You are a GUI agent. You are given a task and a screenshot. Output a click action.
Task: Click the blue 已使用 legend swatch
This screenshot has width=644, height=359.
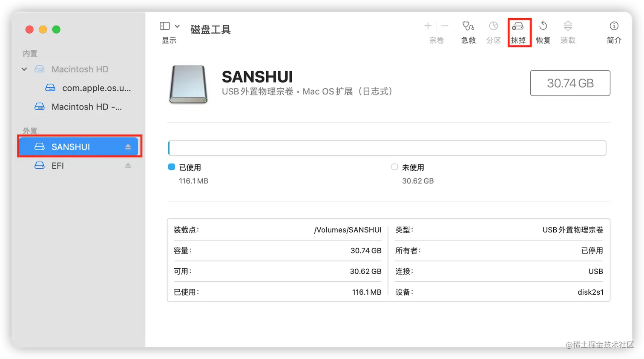click(x=172, y=167)
